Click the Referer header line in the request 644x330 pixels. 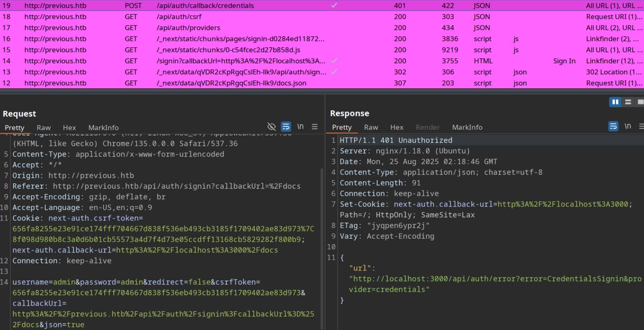tap(156, 186)
